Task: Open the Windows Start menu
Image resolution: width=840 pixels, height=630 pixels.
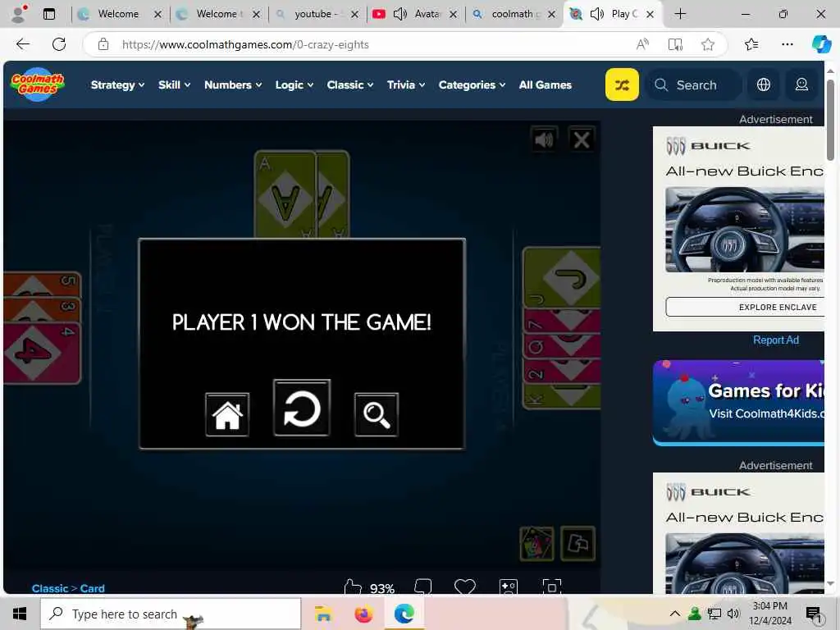Action: tap(20, 614)
